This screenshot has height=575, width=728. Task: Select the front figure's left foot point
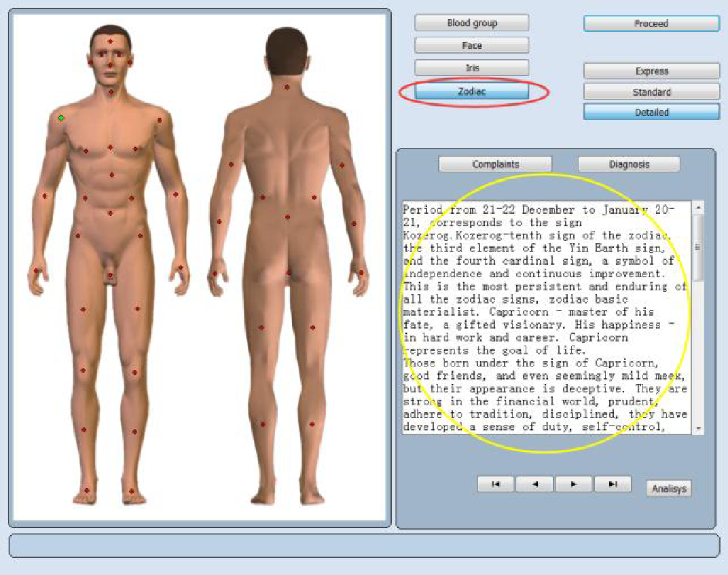click(x=131, y=491)
